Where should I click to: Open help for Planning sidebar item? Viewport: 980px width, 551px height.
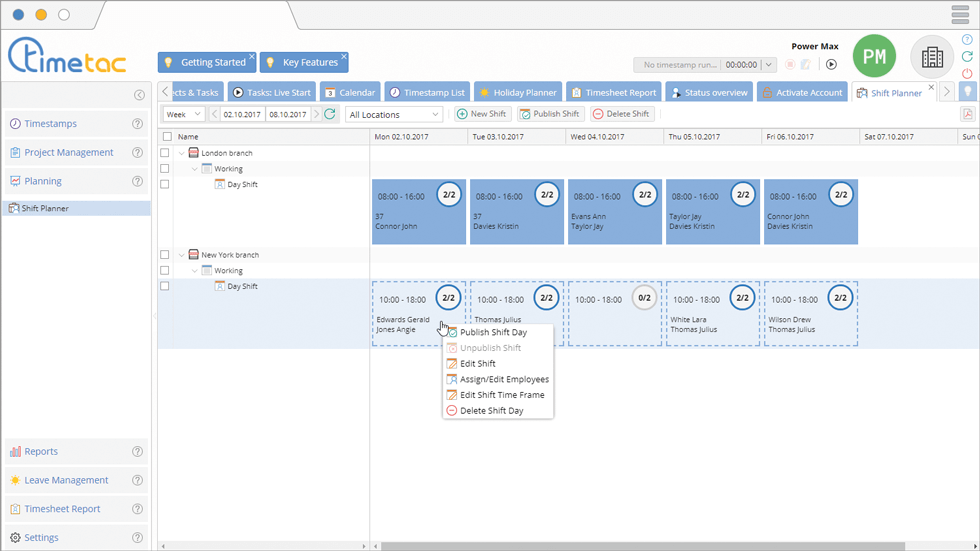point(138,181)
